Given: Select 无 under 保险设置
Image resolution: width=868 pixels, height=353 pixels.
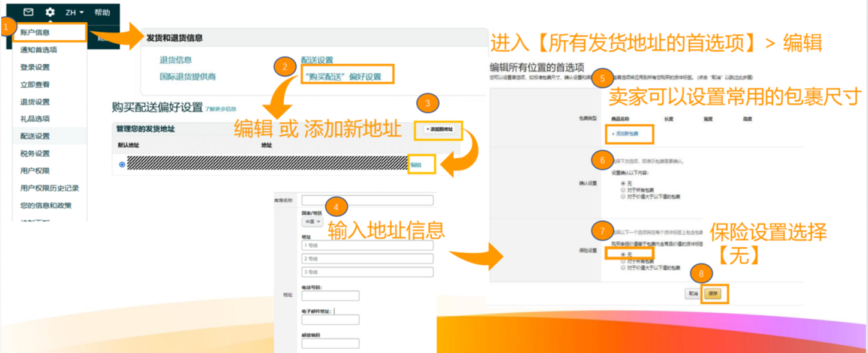Looking at the screenshot, I should [x=623, y=255].
